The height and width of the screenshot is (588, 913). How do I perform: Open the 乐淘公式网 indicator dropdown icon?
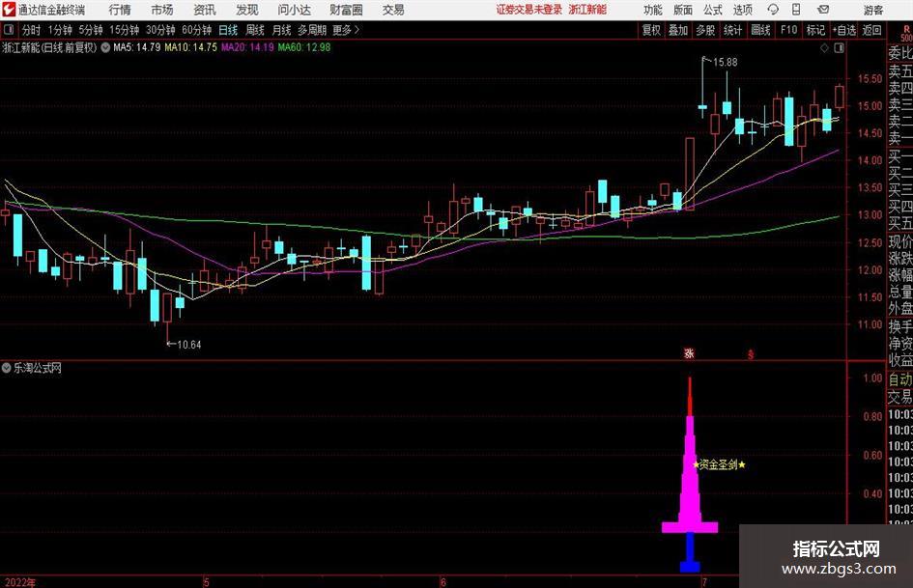(7, 368)
